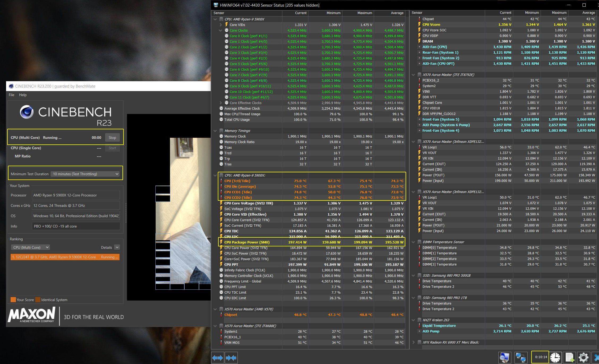
Task: Click the collapse columns arrows icon in HWiNFO
Action: click(x=231, y=358)
